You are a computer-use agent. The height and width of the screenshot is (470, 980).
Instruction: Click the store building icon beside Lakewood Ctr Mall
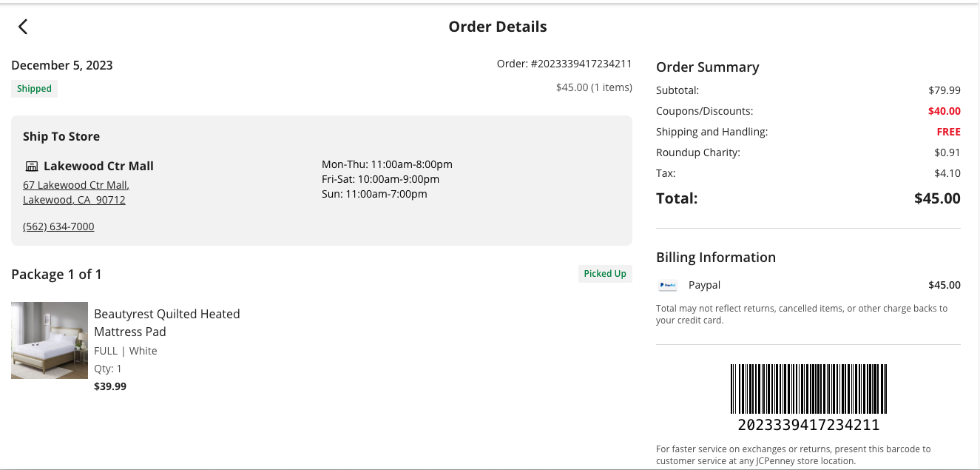(x=31, y=167)
